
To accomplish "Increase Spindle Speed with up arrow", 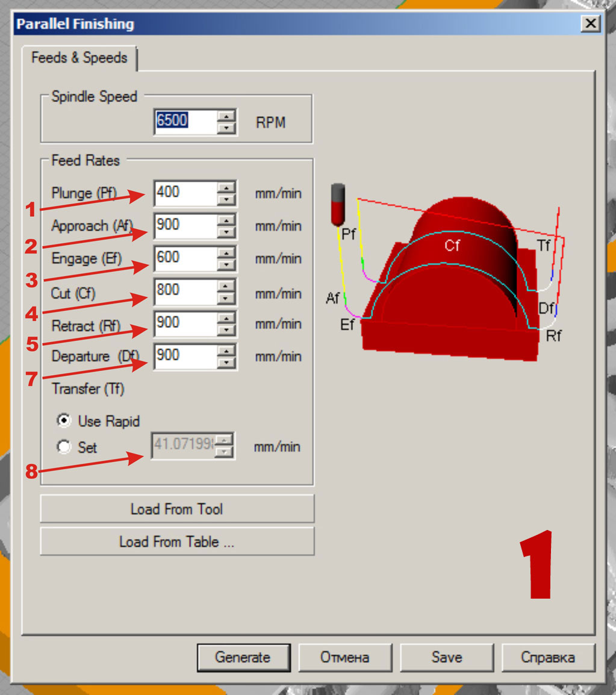I will pyautogui.click(x=226, y=116).
